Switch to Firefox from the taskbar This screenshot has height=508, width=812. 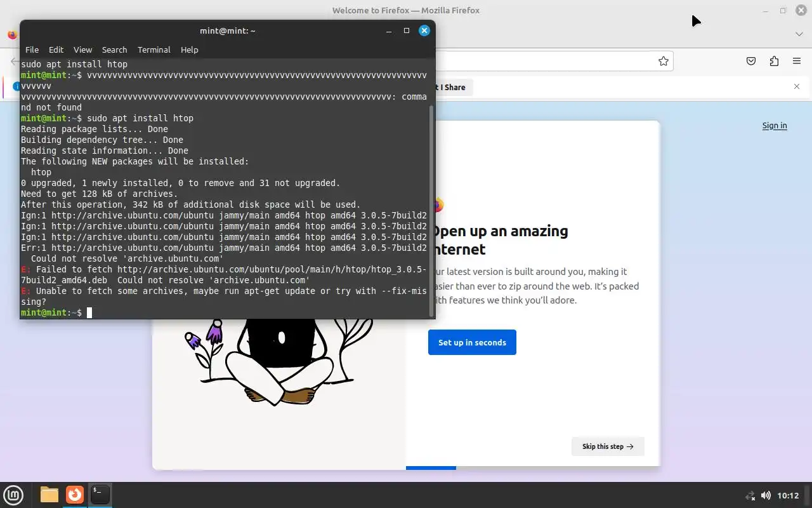click(75, 495)
